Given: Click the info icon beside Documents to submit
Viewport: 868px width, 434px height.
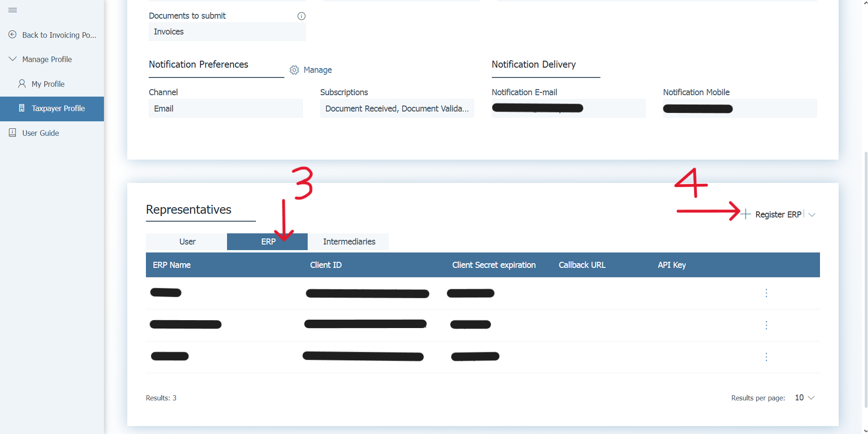Looking at the screenshot, I should pos(301,16).
